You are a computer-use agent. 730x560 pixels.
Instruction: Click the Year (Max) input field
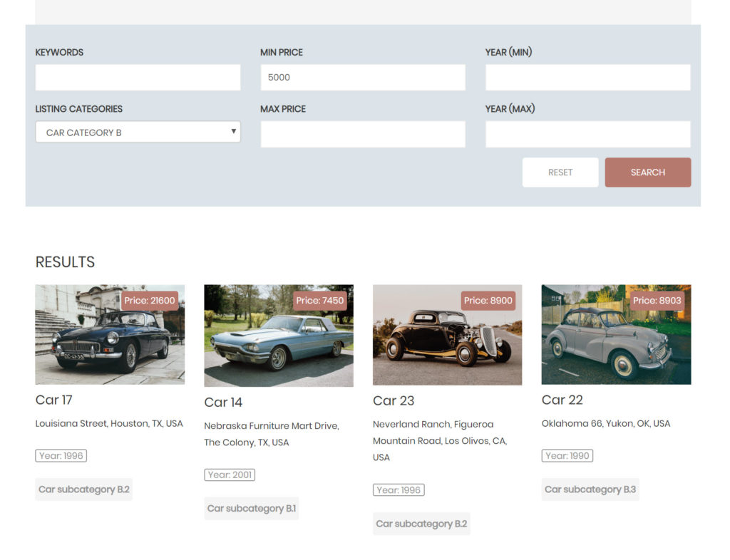(587, 134)
